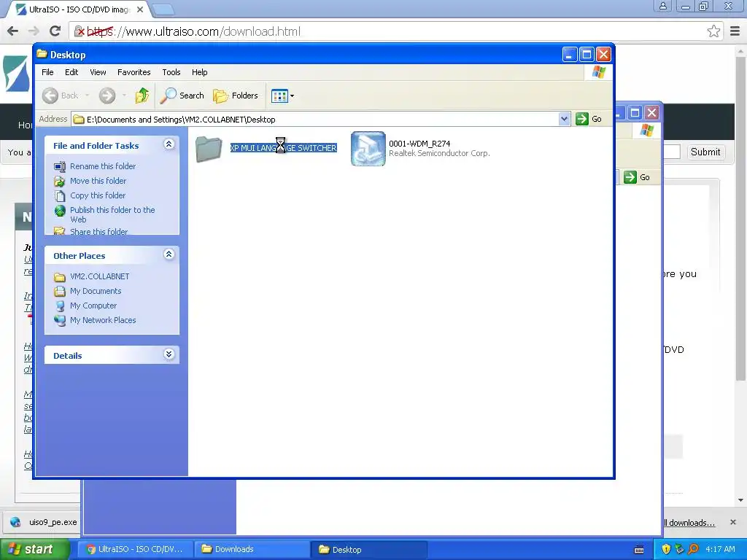
Task: Click the browser forward arrow
Action: click(34, 31)
